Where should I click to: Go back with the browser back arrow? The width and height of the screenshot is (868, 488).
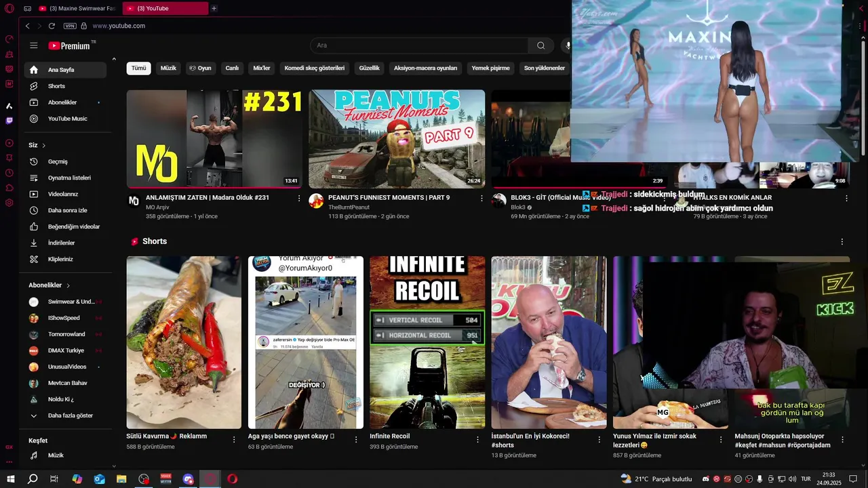27,26
